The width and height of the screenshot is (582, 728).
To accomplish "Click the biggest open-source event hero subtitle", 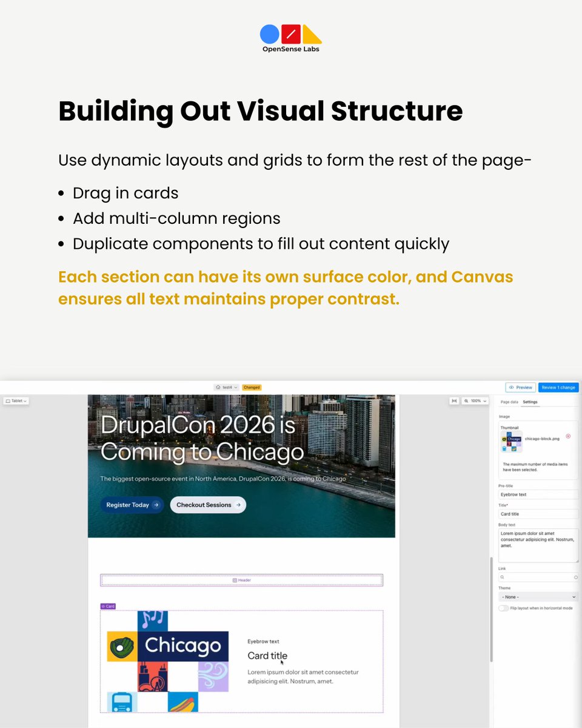I will [223, 479].
